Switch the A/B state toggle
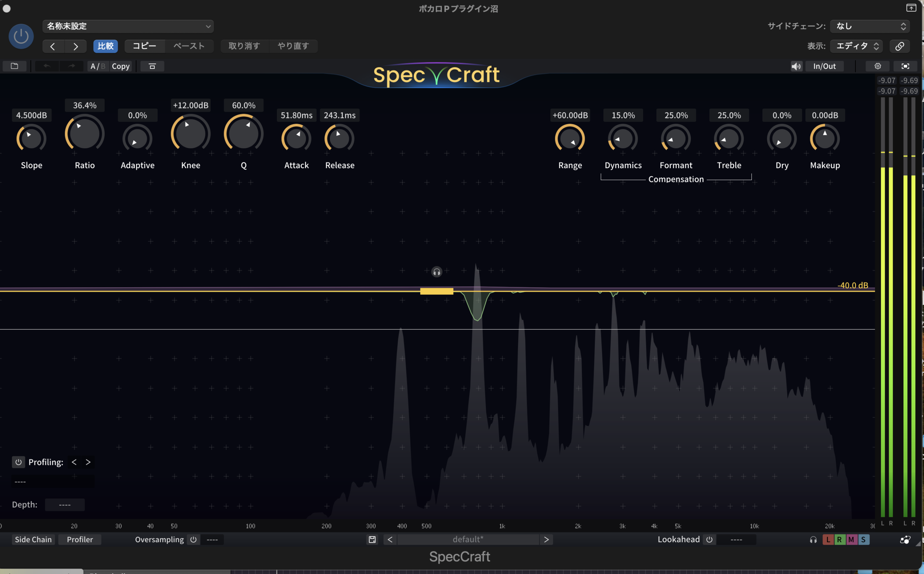This screenshot has width=924, height=574. 98,66
